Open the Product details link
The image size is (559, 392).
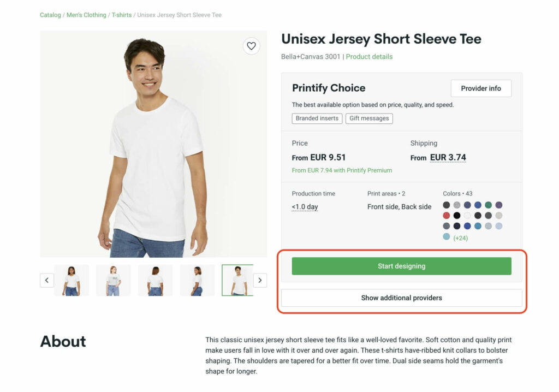click(370, 56)
